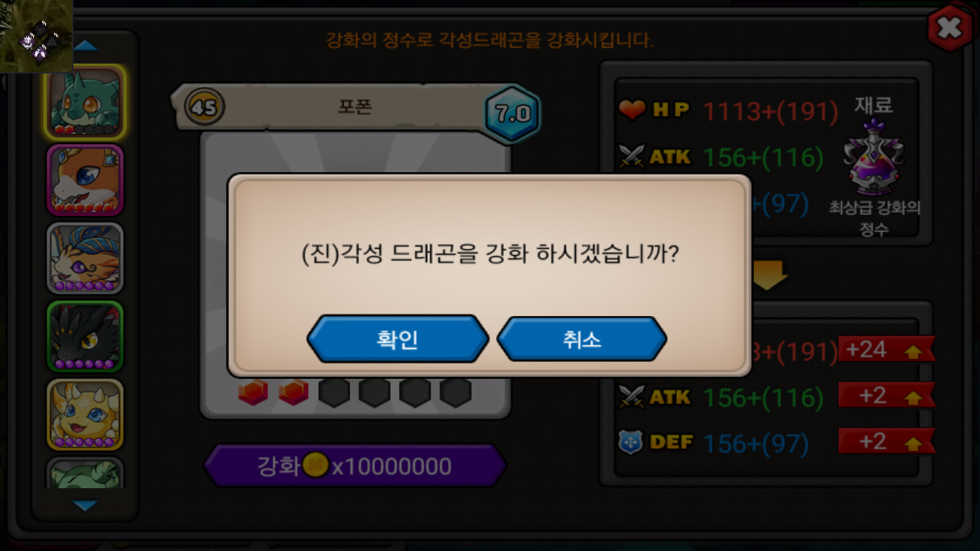
Task: Choose the peacock-feather dragon portrait
Action: [x=85, y=259]
